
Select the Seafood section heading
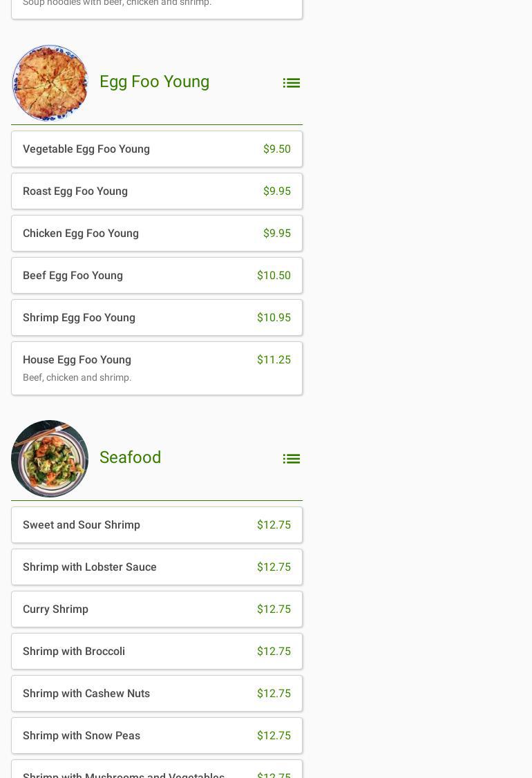(x=130, y=457)
